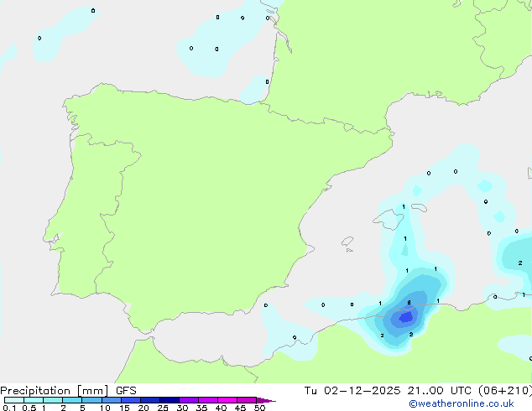The width and height of the screenshot is (532, 411).
Task: Click the 15–20 mm legend color swatch
Action: [131, 400]
